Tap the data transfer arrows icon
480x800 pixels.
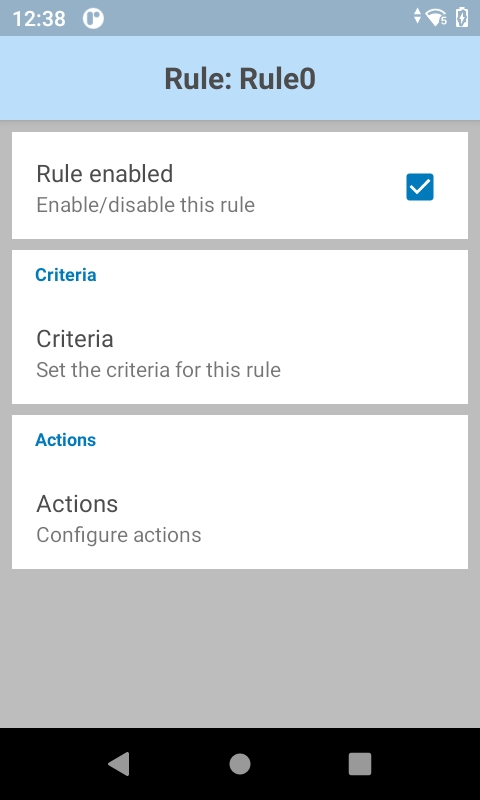tap(417, 16)
